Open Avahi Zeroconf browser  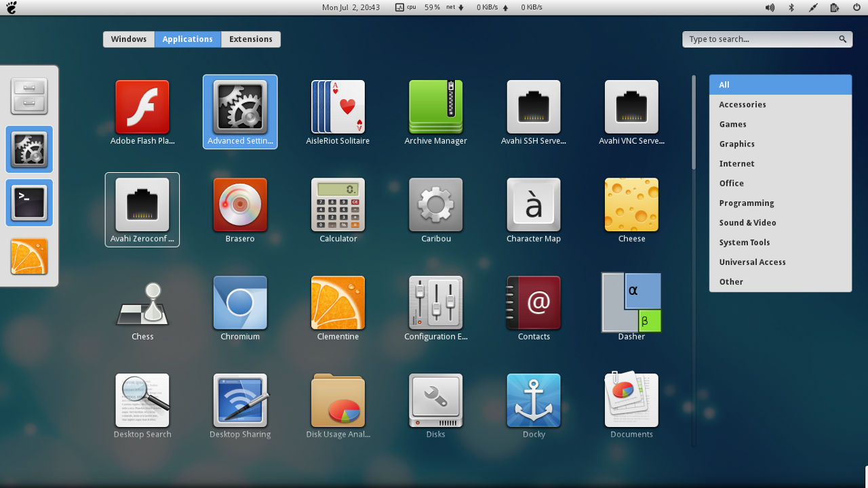142,209
